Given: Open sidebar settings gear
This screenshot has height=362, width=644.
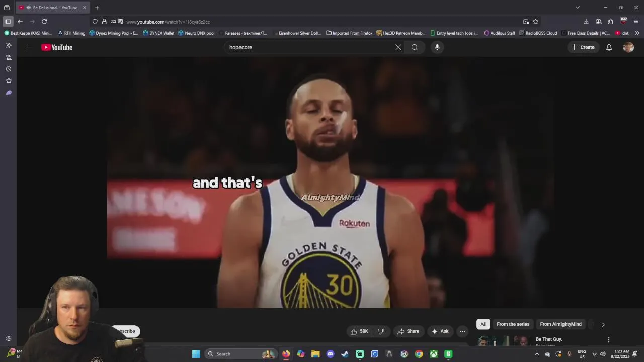Looking at the screenshot, I should pos(9,339).
